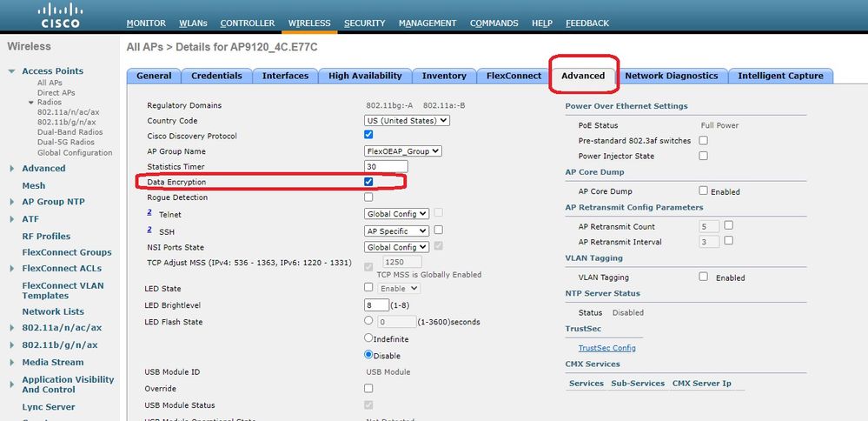Click the LED Brightlevel input field
The width and height of the screenshot is (868, 421).
(376, 304)
